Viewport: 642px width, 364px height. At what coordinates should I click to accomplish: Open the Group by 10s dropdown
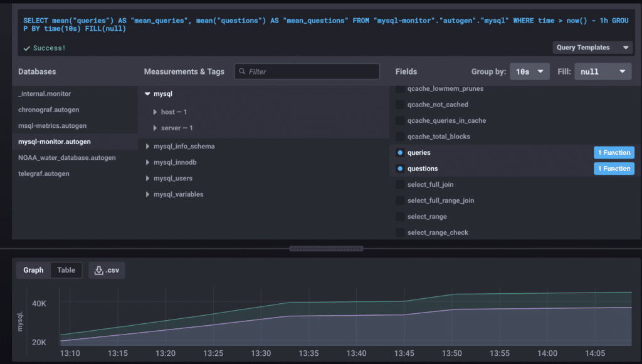[x=529, y=71]
